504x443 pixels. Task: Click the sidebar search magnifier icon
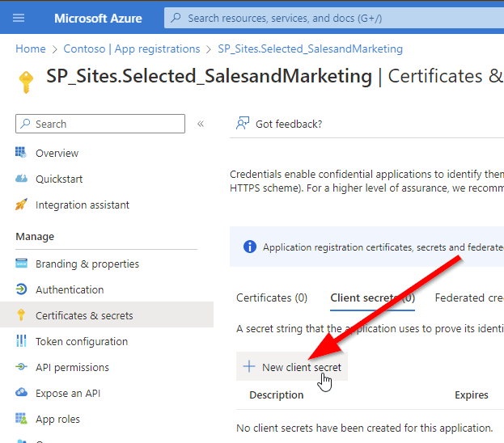tap(25, 124)
